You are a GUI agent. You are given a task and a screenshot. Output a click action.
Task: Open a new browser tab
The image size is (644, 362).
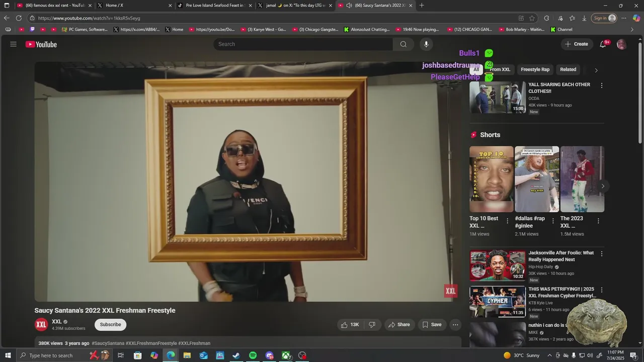tap(422, 6)
